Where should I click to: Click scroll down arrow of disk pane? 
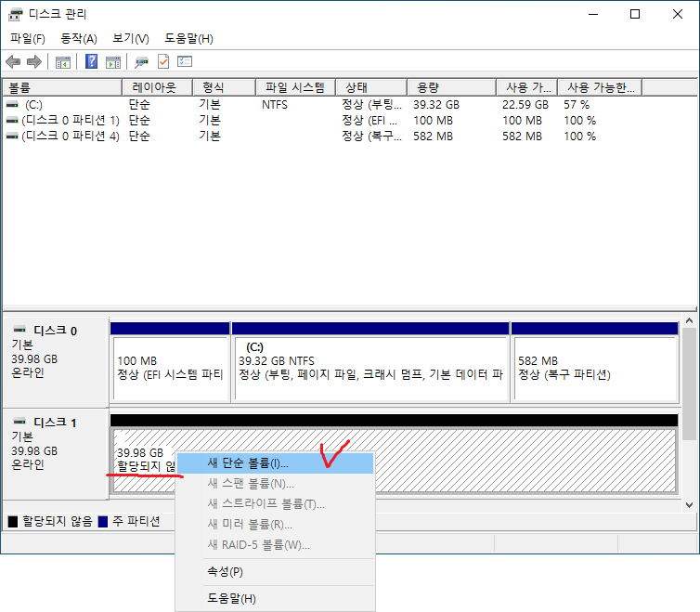coord(689,505)
